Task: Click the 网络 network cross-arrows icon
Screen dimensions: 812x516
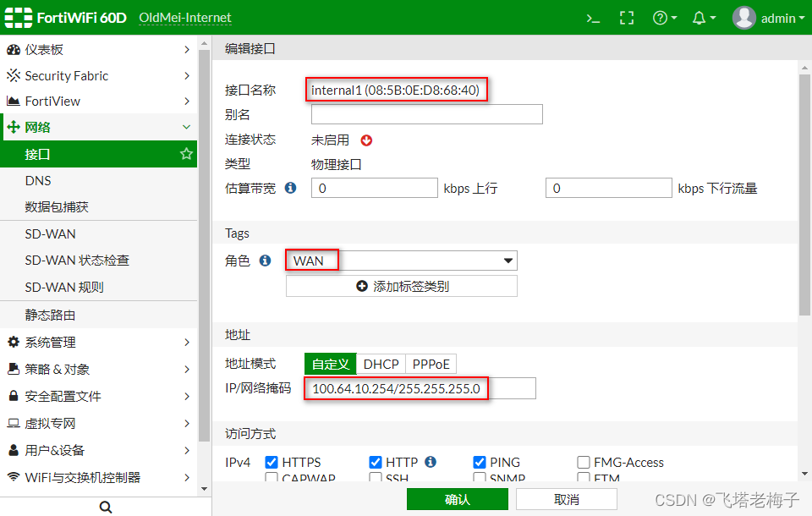Action: click(x=14, y=127)
